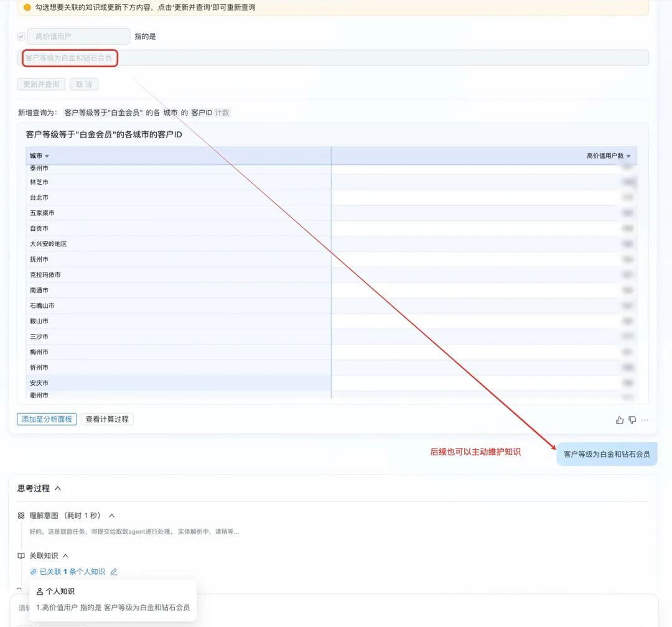Select the 自贡市 table row

pyautogui.click(x=331, y=228)
